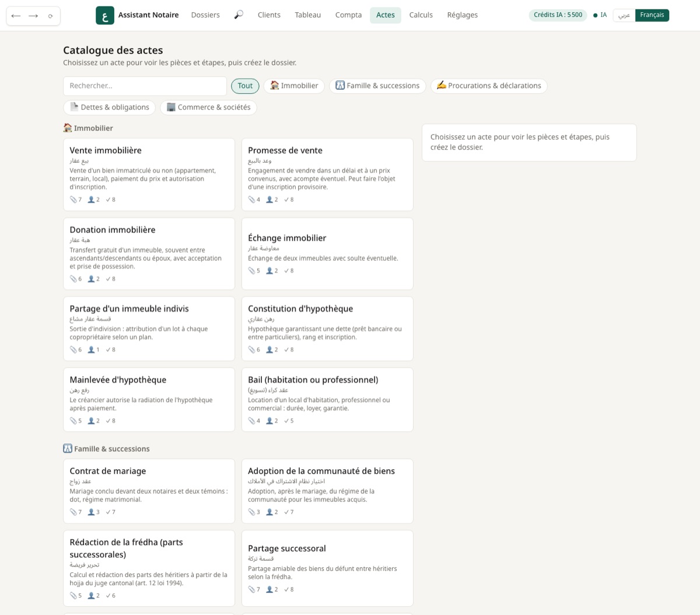700x615 pixels.
Task: Open the Calculs section
Action: pos(421,15)
